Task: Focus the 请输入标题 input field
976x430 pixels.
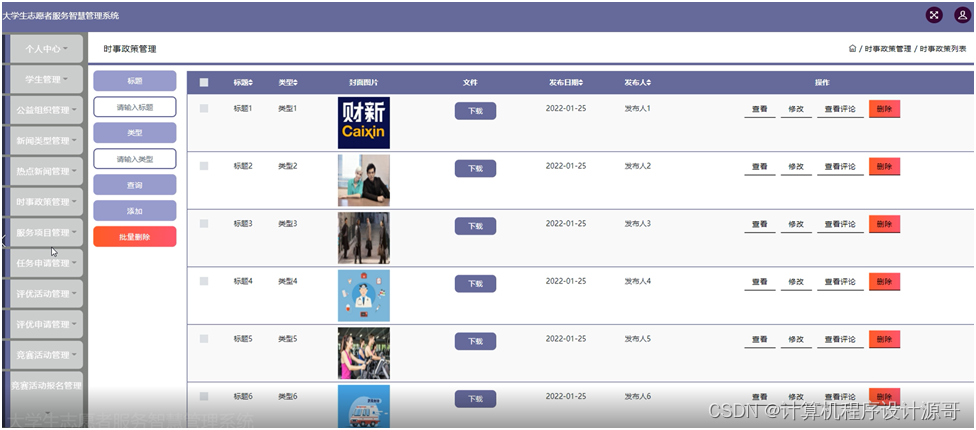Action: pyautogui.click(x=134, y=107)
